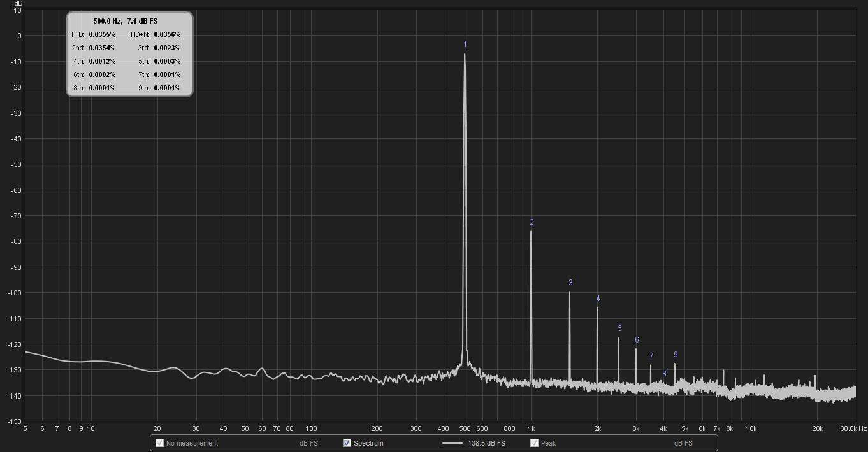
Task: Click the 10k label on the frequency axis
Action: (751, 429)
